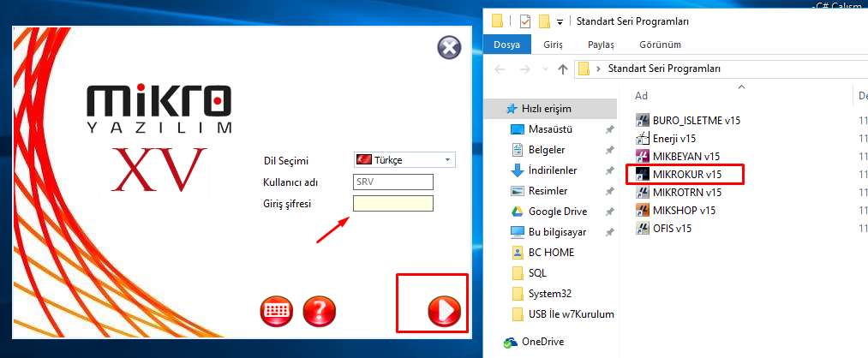Switch to the Giriş ribbon tab
The image size is (868, 358).
553,45
